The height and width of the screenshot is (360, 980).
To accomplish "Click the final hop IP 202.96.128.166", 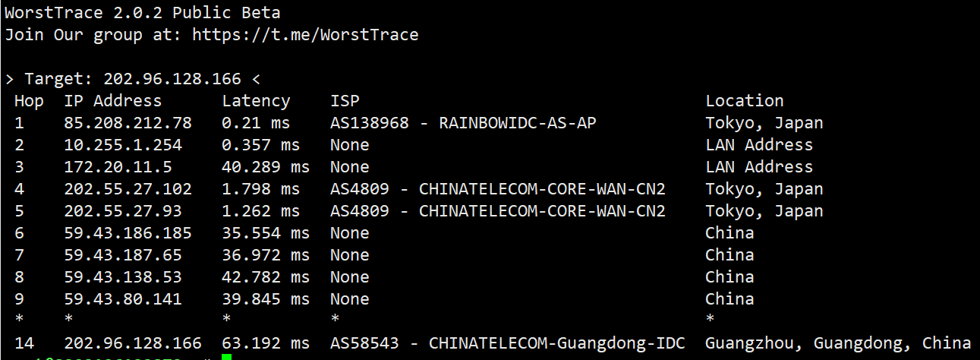I will click(133, 343).
